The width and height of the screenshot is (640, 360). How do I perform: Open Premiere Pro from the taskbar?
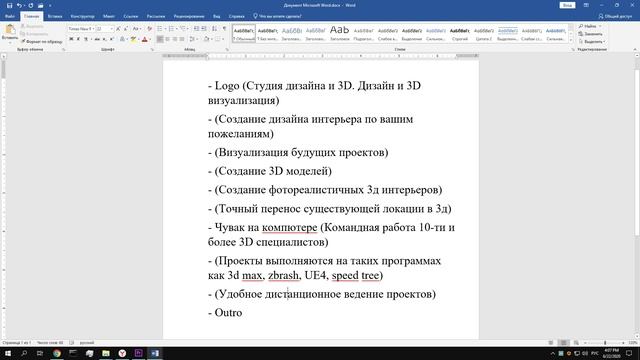click(138, 353)
